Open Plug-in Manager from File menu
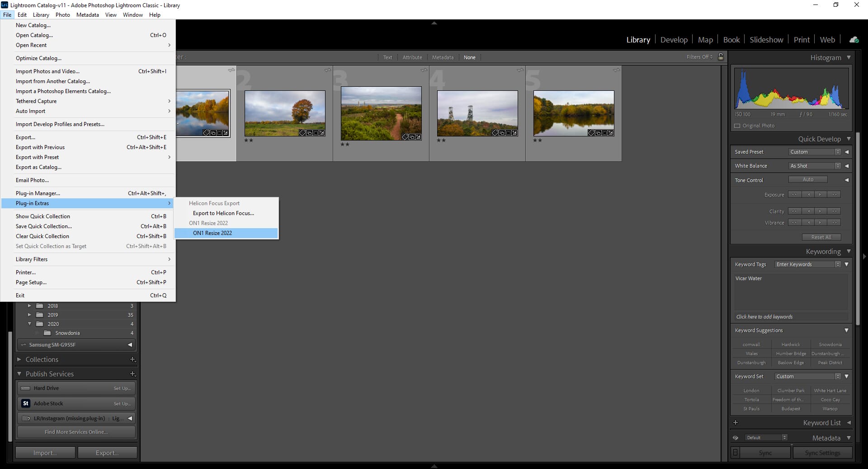868x469 pixels. [x=88, y=193]
